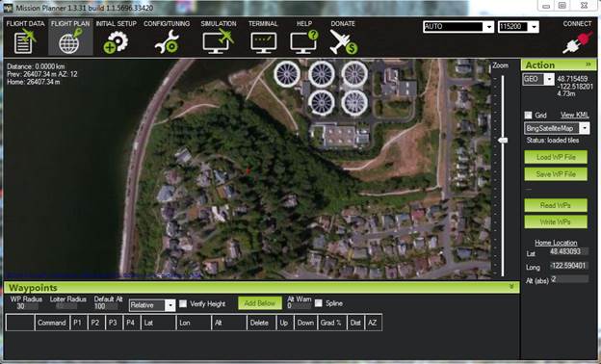This screenshot has height=364, width=601.
Task: Click the Connect plug icon
Action: [x=577, y=42]
